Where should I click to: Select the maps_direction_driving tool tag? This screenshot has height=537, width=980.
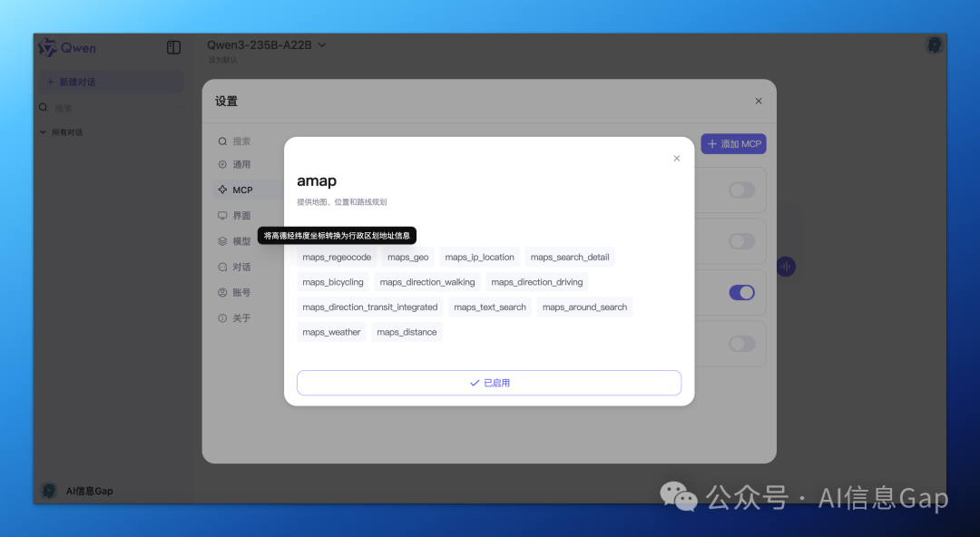click(537, 282)
